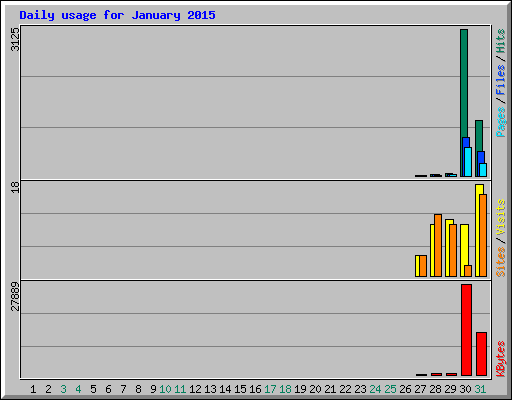Click the day 31 label on the axis

point(480,389)
